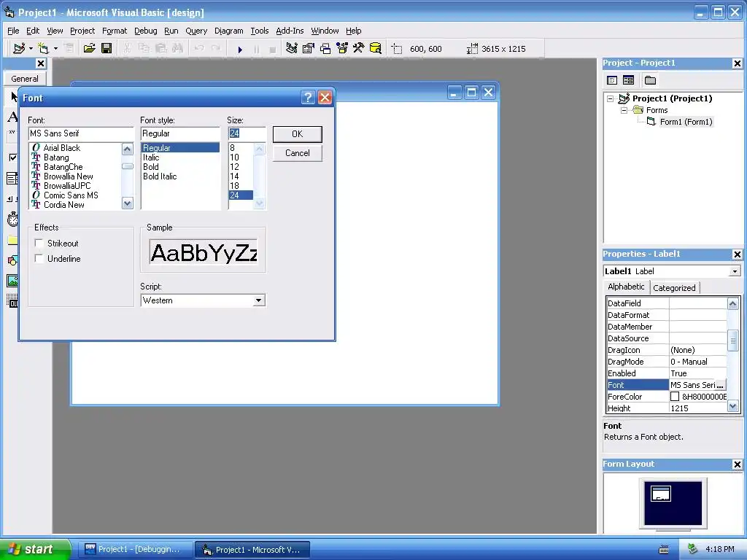Enable the Underline checkbox

coord(39,259)
